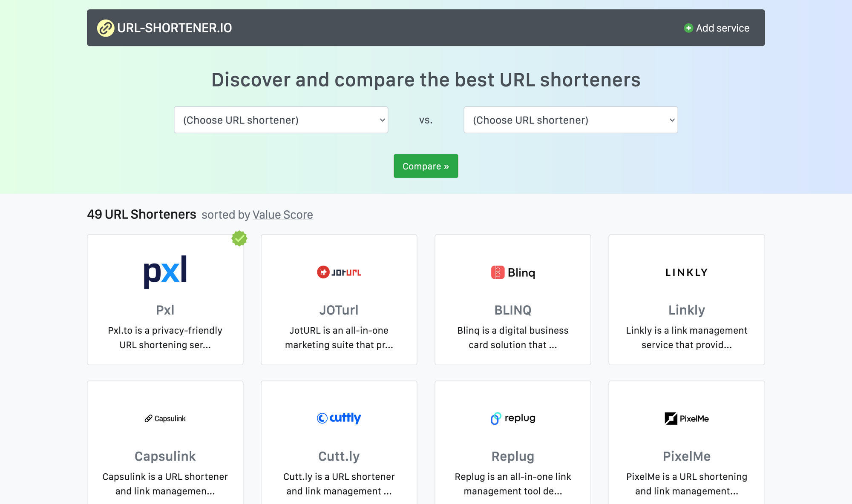Click the URL-SHORTENER.IO chain link logo
Screen dimensions: 852x504
coord(105,28)
